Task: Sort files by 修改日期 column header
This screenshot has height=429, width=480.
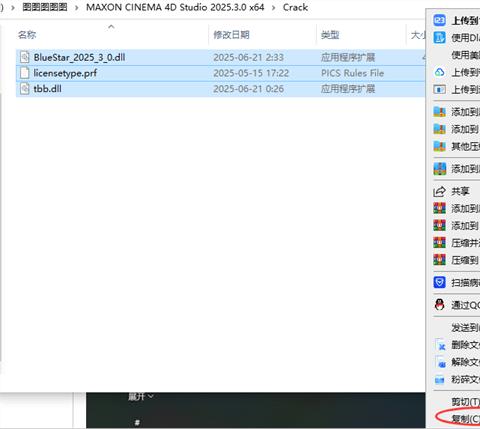Action: click(x=231, y=35)
